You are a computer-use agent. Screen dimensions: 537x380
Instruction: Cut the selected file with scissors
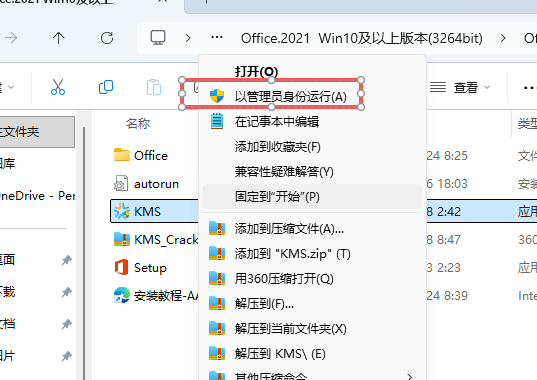[x=58, y=87]
